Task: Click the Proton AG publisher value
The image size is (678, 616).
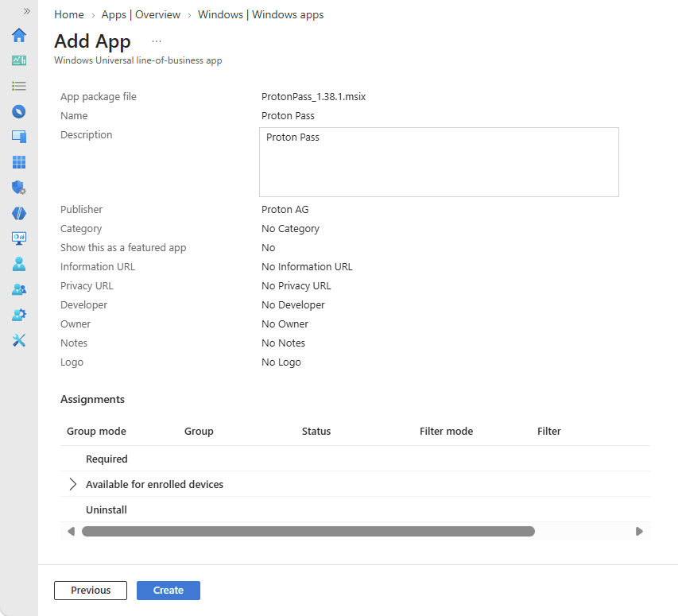Action: pos(285,210)
